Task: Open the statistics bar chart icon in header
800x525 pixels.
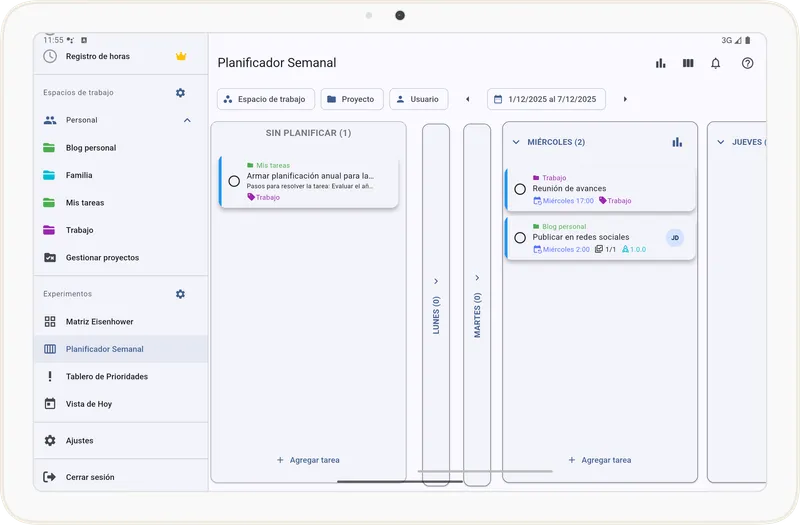Action: point(660,63)
